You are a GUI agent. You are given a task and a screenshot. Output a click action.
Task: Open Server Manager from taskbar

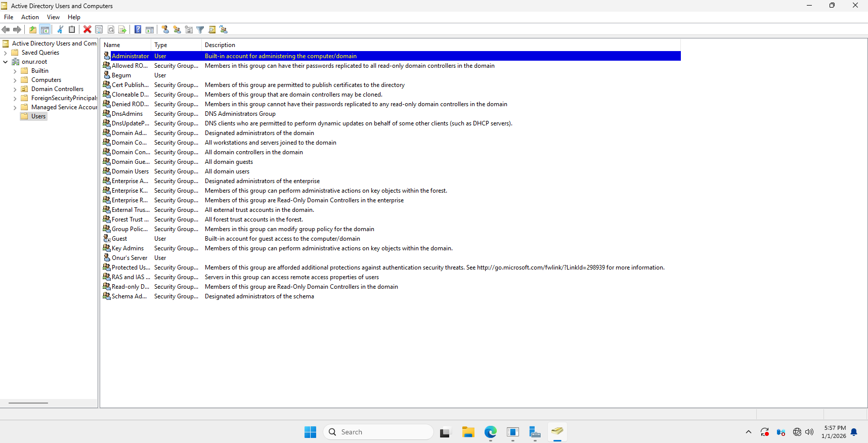(x=535, y=432)
